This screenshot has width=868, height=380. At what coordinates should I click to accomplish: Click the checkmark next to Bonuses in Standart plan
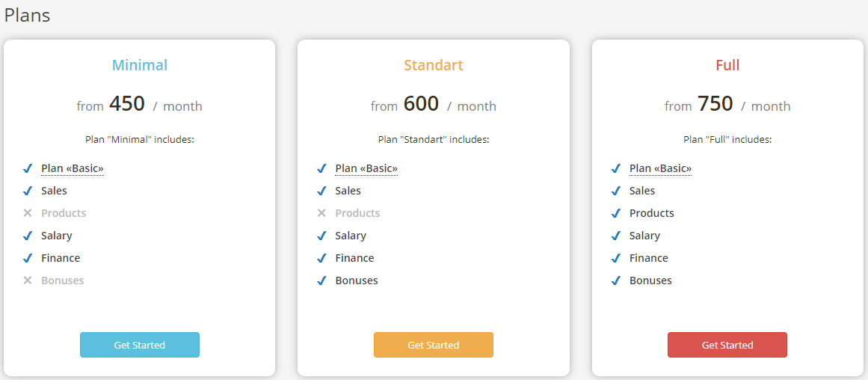[321, 281]
